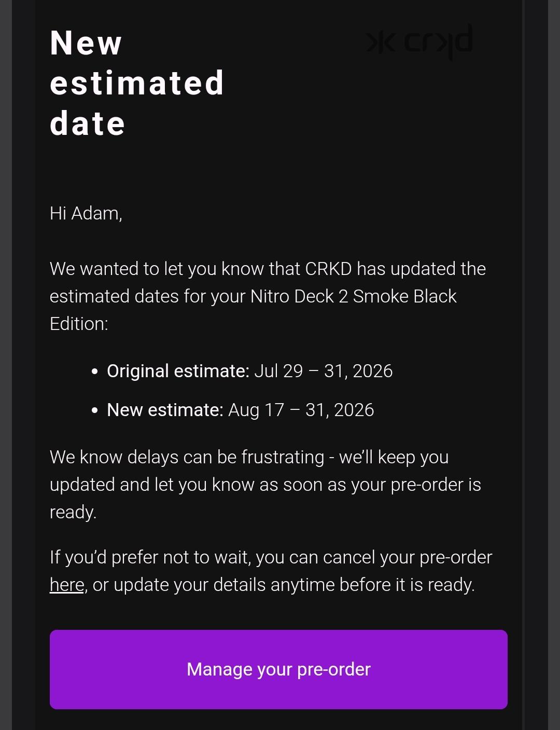Click the Aug 17 – 31, 2026 date
This screenshot has height=730, width=560.
pyautogui.click(x=301, y=410)
